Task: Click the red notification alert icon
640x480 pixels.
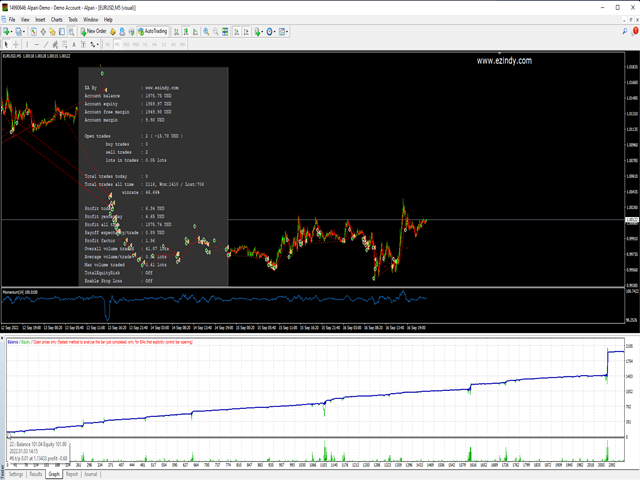Action: click(635, 31)
